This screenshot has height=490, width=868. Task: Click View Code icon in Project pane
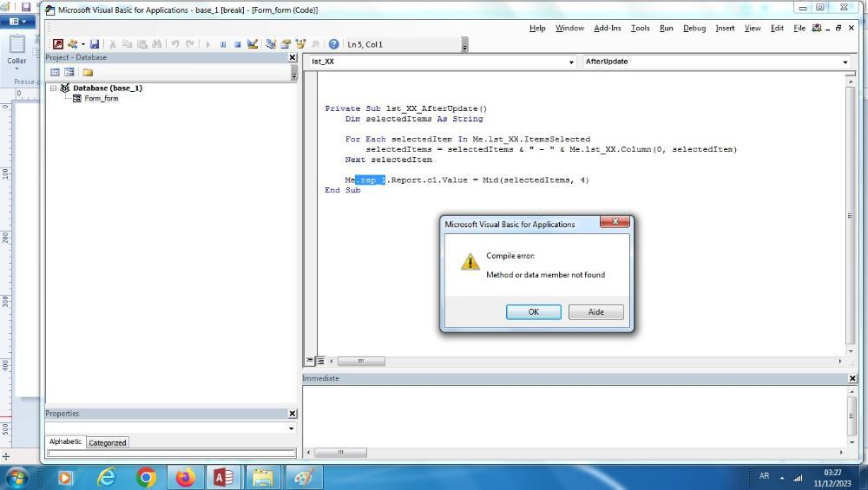[55, 73]
